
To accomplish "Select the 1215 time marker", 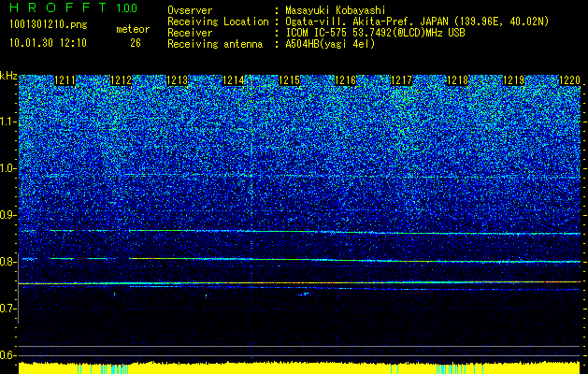I will pyautogui.click(x=290, y=80).
